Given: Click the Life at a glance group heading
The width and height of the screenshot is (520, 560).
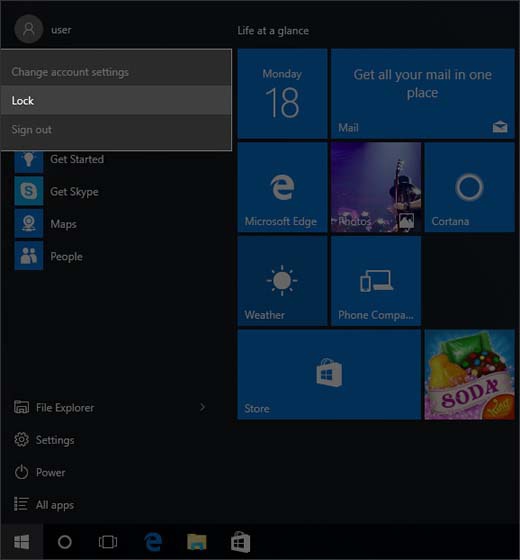Looking at the screenshot, I should (273, 31).
